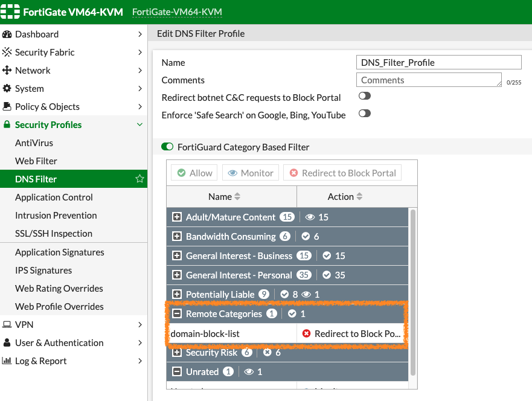Image resolution: width=532 pixels, height=401 pixels.
Task: Click checkmark icon in General Interest - Business row
Action: pos(327,256)
